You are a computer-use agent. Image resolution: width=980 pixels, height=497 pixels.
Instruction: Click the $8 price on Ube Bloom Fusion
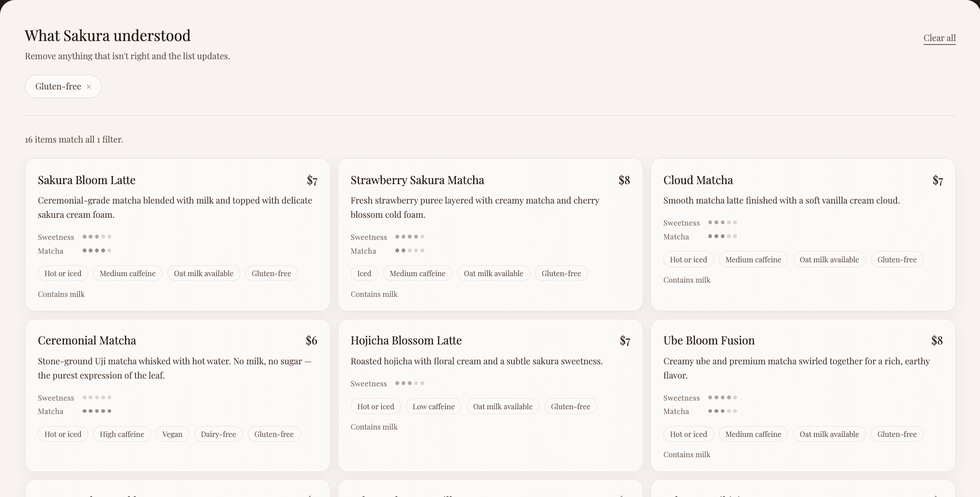point(937,341)
